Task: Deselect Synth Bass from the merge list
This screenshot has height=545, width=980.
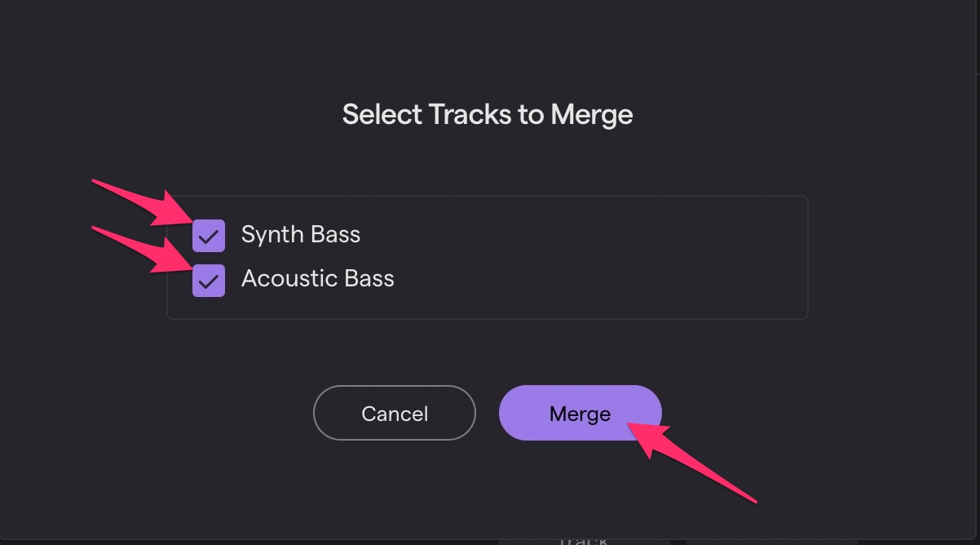Action: [x=209, y=236]
